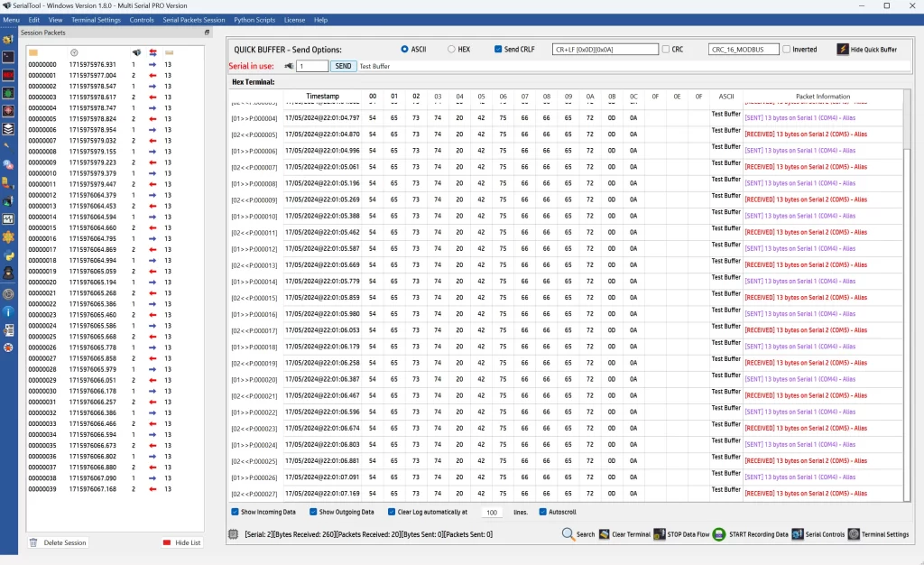
Task: Click the Test Buffer text input field
Action: coord(634,66)
